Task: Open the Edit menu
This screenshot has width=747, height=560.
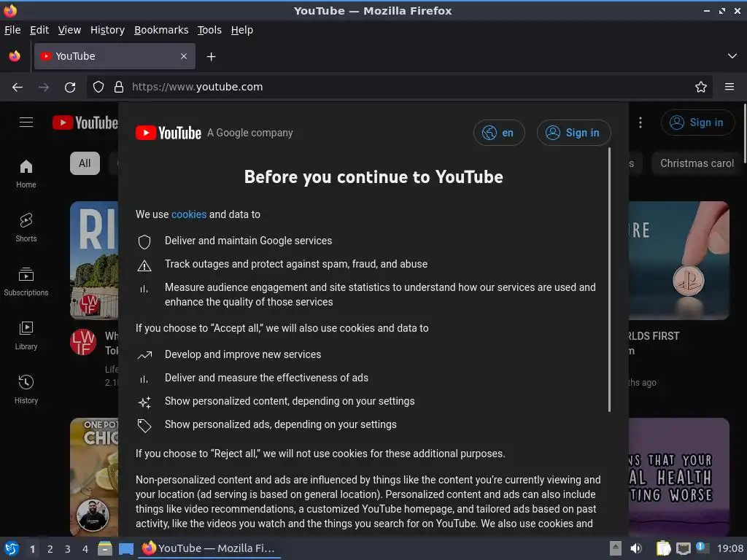Action: coord(39,30)
